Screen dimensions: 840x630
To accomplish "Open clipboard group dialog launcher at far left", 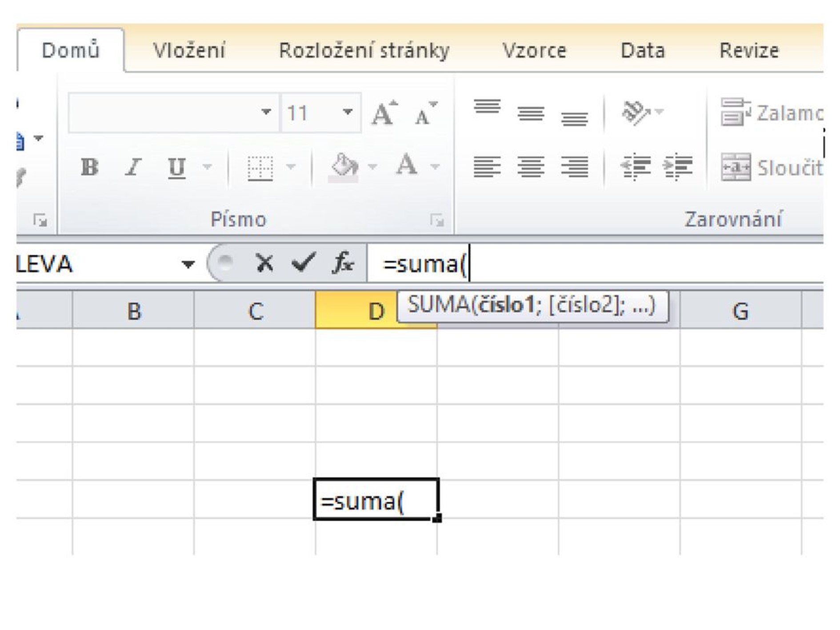I will tap(40, 220).
